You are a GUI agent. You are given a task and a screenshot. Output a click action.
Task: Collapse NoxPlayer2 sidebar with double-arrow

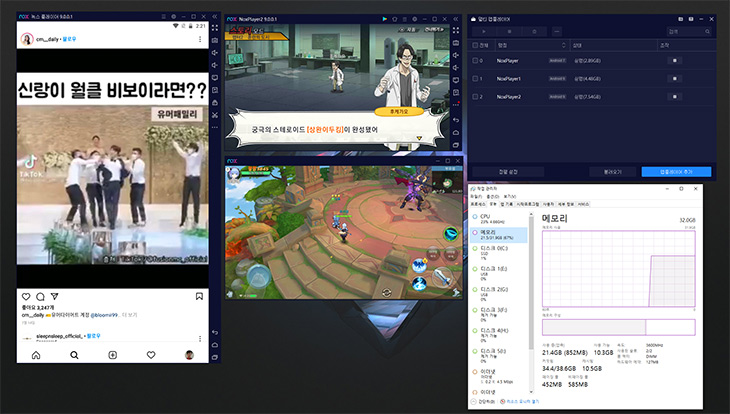456,19
